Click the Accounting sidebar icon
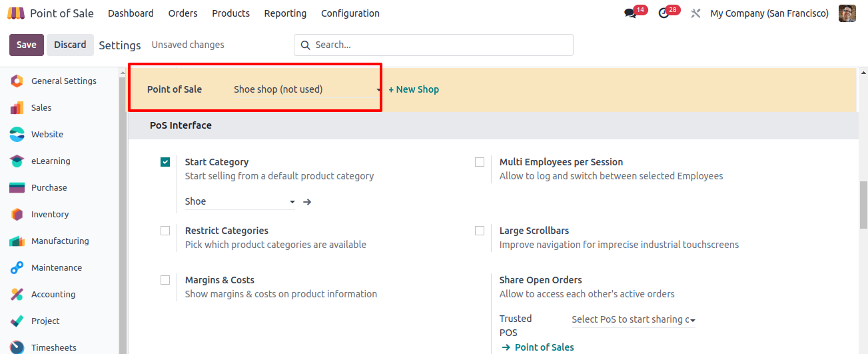The height and width of the screenshot is (354, 868). tap(17, 294)
